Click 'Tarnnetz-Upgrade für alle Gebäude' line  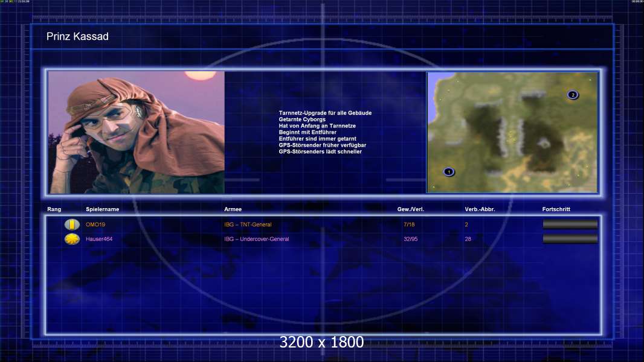pyautogui.click(x=325, y=113)
